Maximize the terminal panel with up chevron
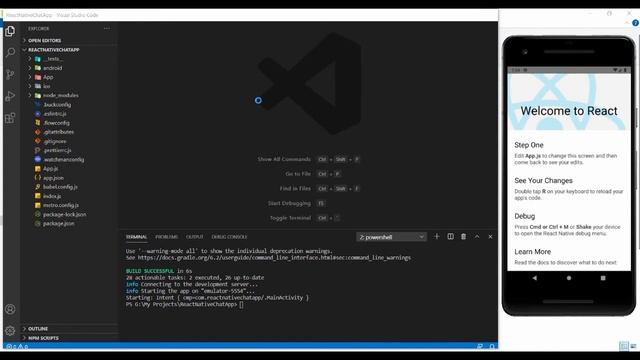The height and width of the screenshot is (360, 640). pos(477,236)
